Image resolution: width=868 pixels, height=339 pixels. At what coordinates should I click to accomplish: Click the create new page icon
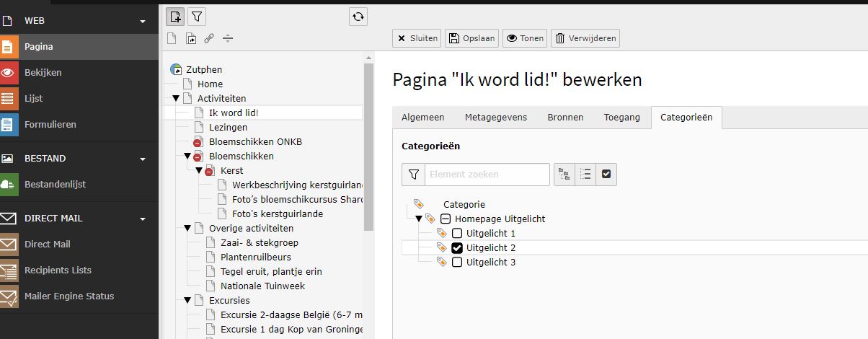tap(175, 17)
